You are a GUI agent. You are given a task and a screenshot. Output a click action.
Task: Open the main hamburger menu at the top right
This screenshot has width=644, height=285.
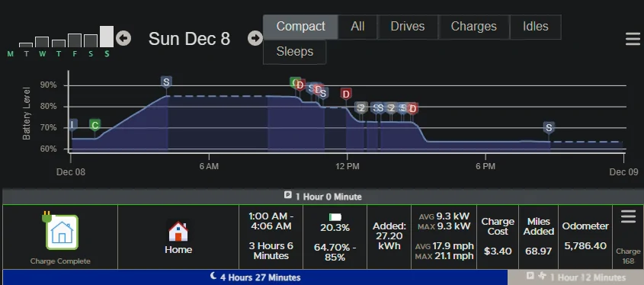(x=633, y=39)
